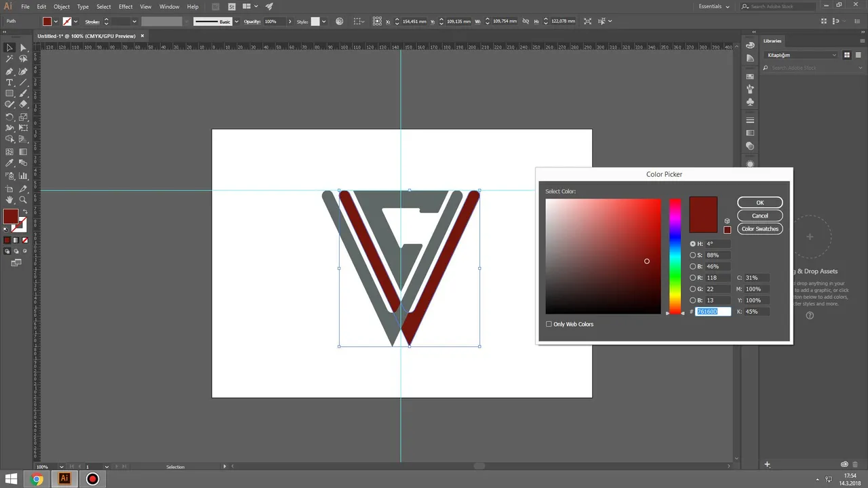Open the Effect menu
Viewport: 868px width, 488px height.
click(x=125, y=7)
